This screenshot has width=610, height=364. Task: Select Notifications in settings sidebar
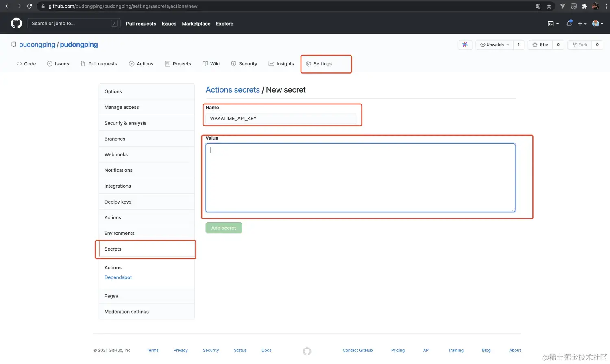coord(146,170)
